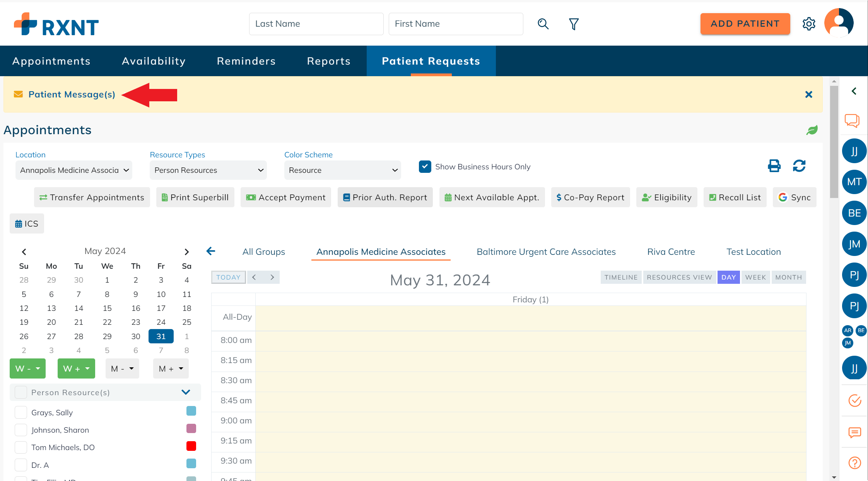This screenshot has height=481, width=868.
Task: Open the Recall List
Action: [x=735, y=197]
